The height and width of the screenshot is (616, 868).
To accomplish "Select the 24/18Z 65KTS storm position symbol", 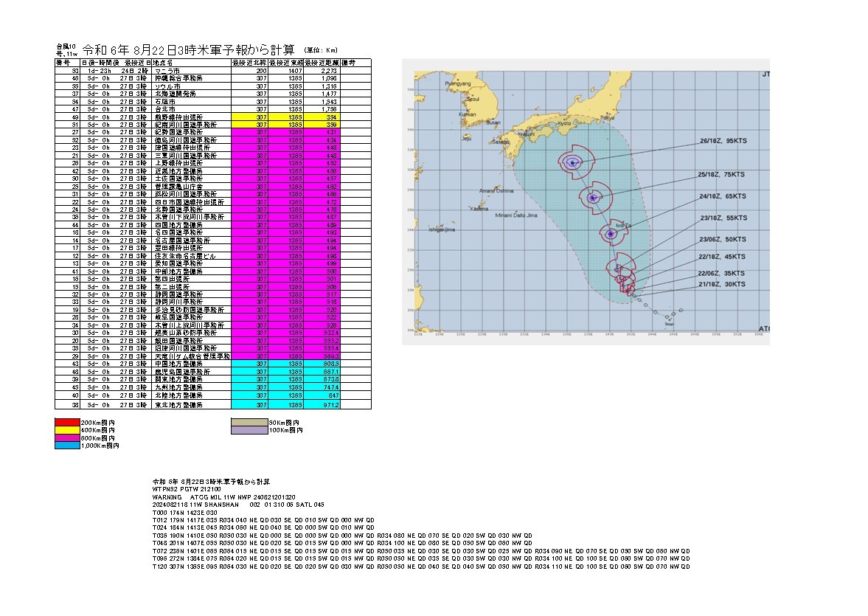I will point(611,234).
